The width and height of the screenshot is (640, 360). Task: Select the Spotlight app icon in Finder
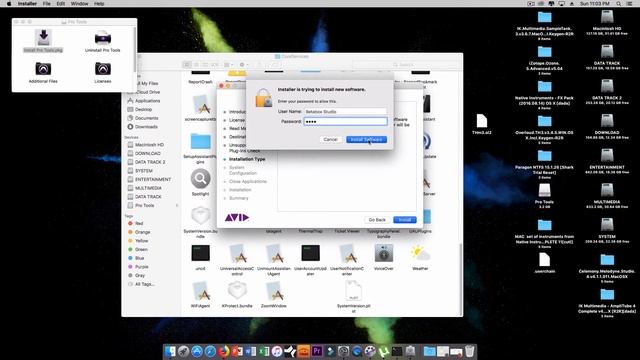200,178
